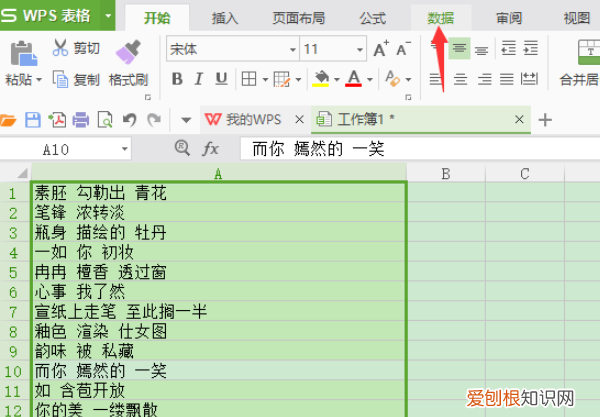Open the Name Box A10 dropdown
The width and height of the screenshot is (600, 417).
coord(124,149)
